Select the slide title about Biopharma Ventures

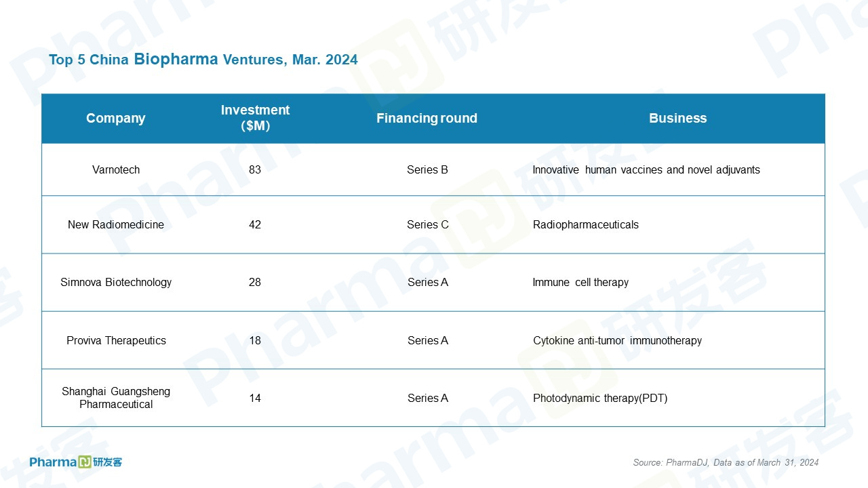point(203,60)
